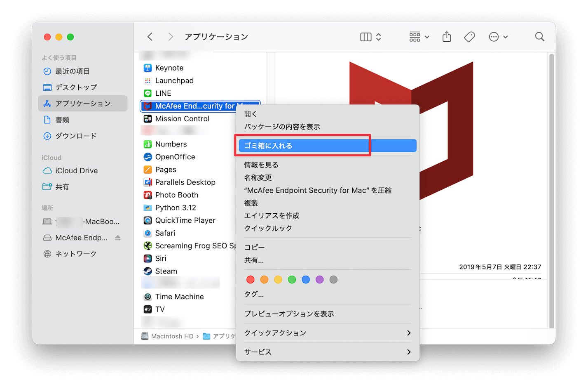The image size is (588, 387).
Task: Click the Numbers app icon
Action: 148,144
